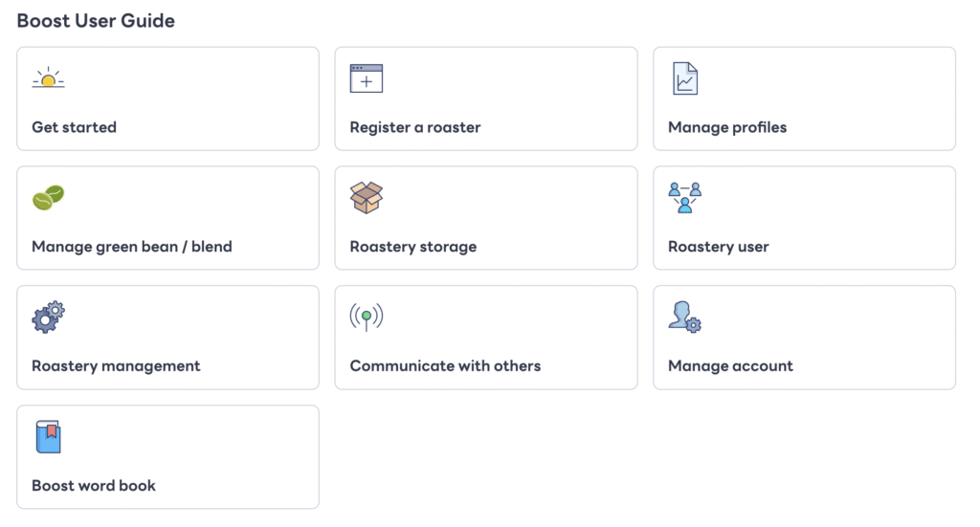Click the broadcast antenna communicate icon
980x527 pixels.
[367, 317]
